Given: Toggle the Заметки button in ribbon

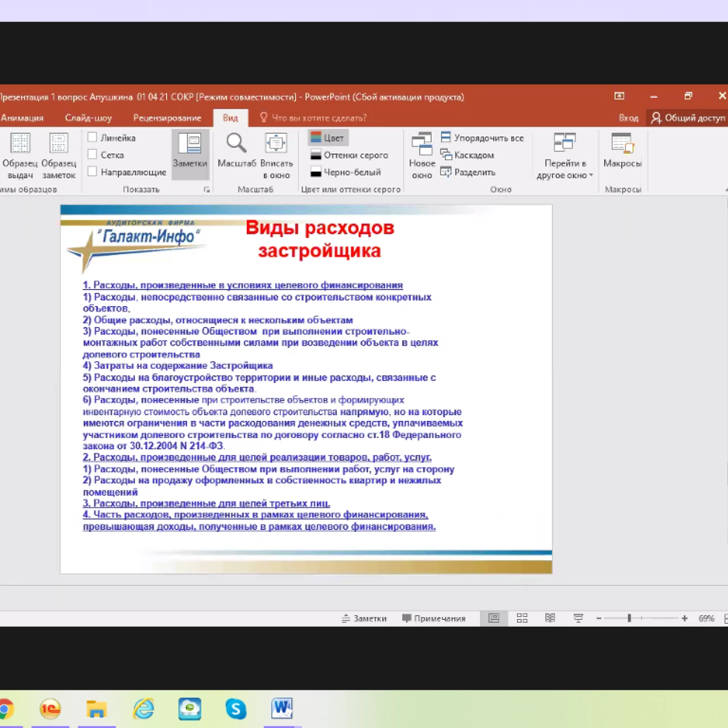Looking at the screenshot, I should click(x=190, y=152).
